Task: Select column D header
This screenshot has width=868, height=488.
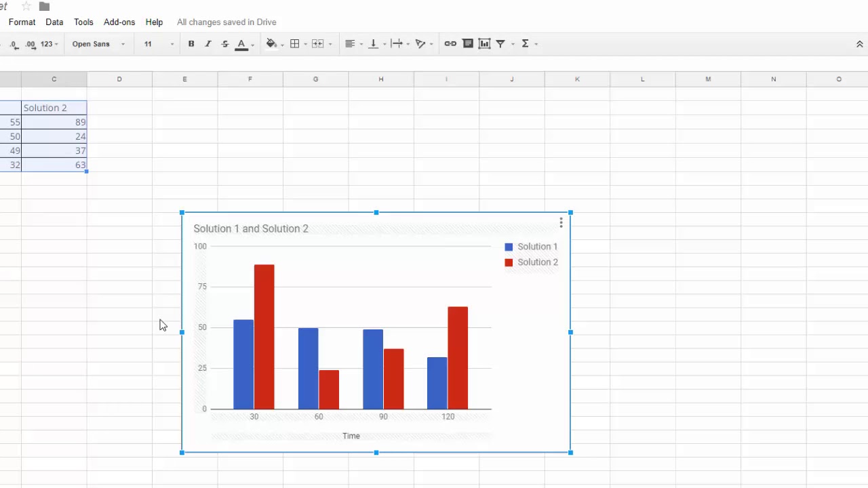Action: [119, 79]
